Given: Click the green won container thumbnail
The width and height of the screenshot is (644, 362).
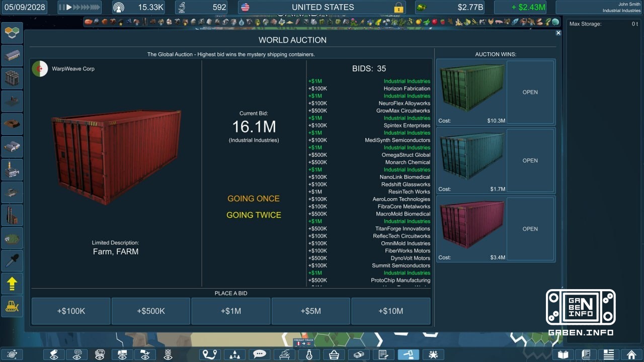Looking at the screenshot, I should (x=472, y=88).
